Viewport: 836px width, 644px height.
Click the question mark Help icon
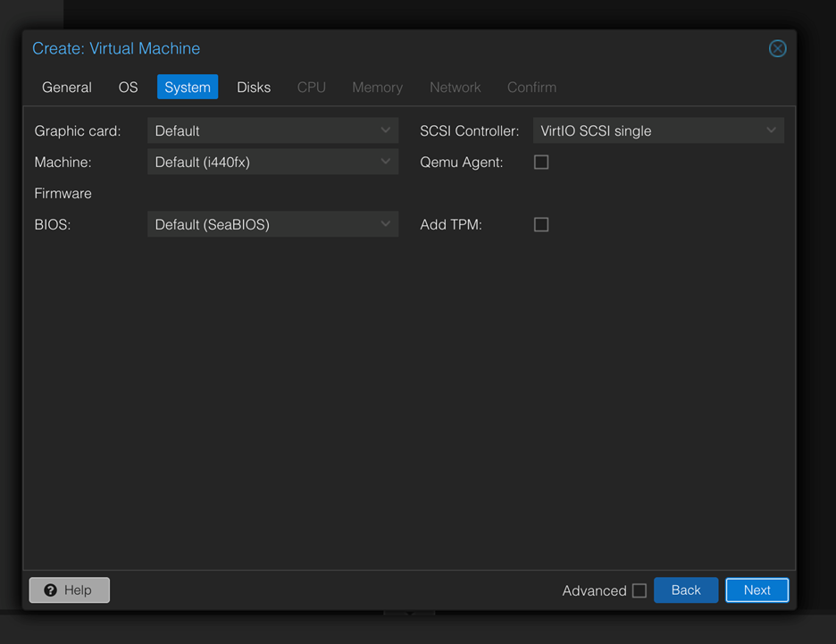coord(51,590)
